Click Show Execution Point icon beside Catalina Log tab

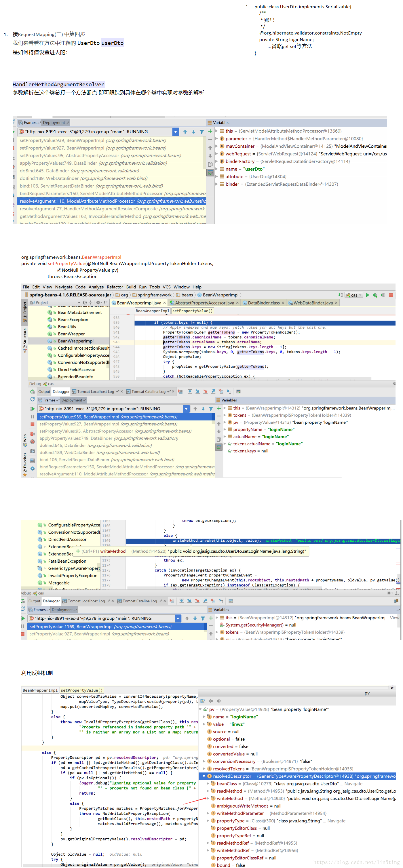coord(180,391)
